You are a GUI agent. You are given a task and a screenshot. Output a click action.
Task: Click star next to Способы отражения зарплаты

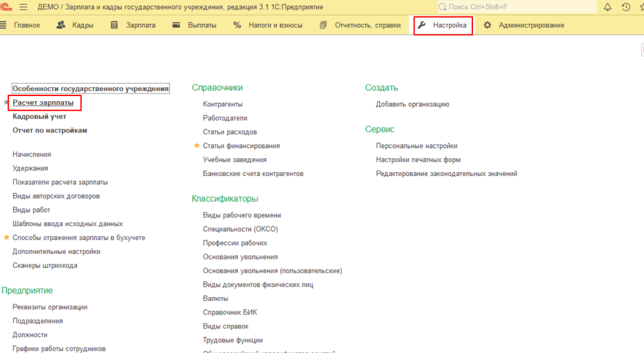pos(6,237)
